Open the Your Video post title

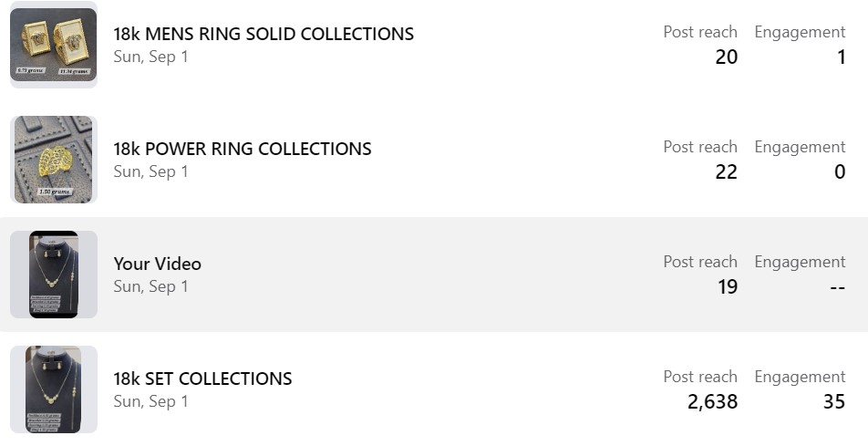158,264
